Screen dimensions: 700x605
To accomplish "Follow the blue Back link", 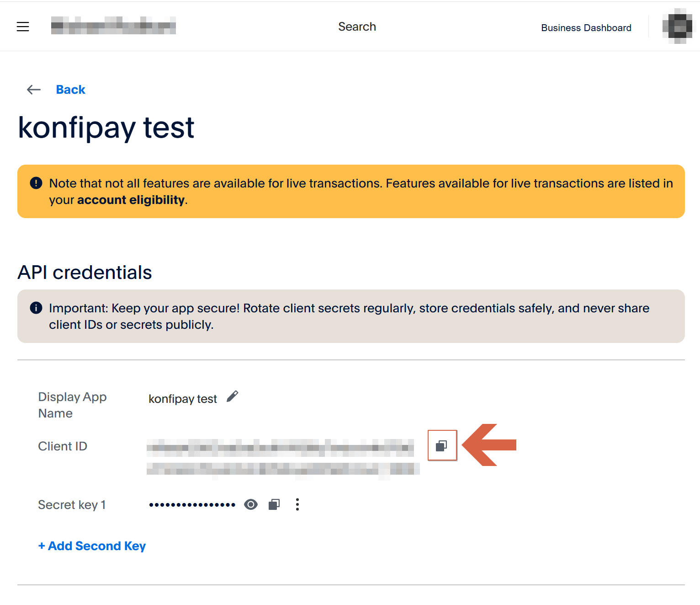I will pyautogui.click(x=70, y=90).
